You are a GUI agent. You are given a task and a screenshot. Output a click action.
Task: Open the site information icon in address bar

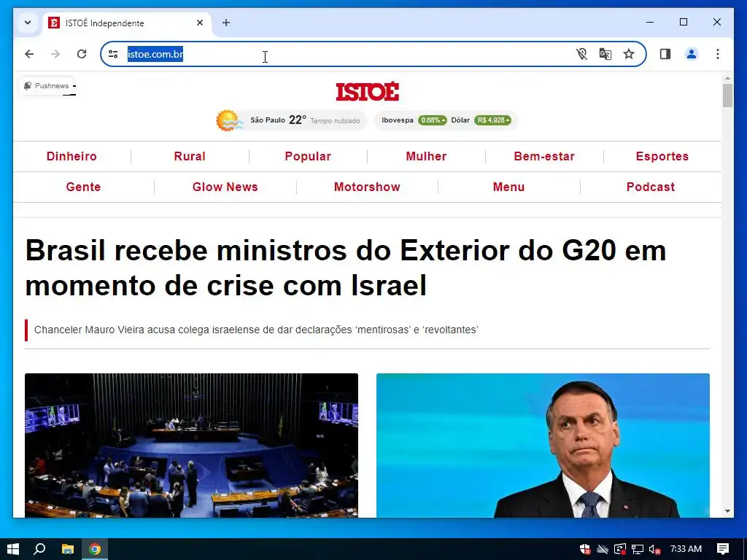click(x=113, y=54)
